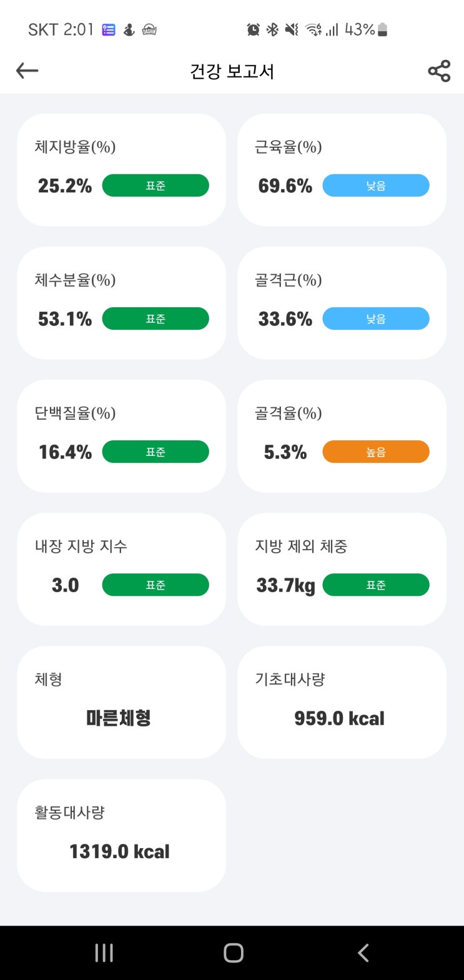Open the 체지방율 25.2% card
The image size is (464, 980).
(x=121, y=169)
